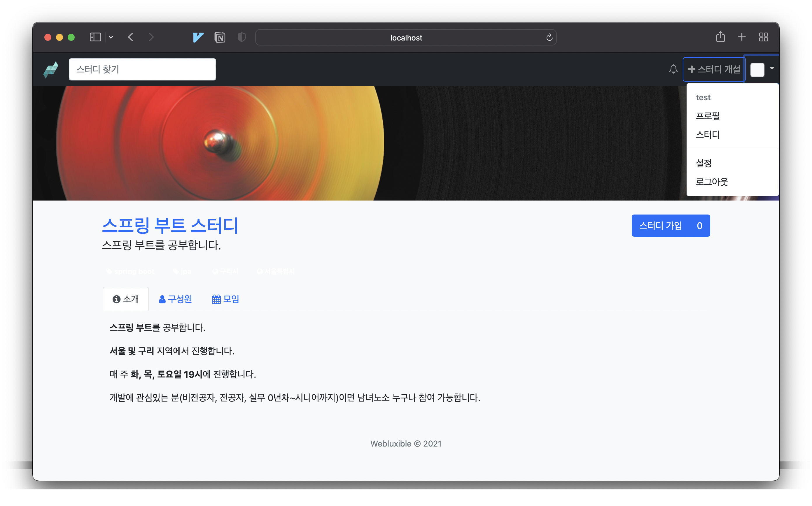The width and height of the screenshot is (812, 506).
Task: Click the privacy shield icon
Action: pos(242,37)
